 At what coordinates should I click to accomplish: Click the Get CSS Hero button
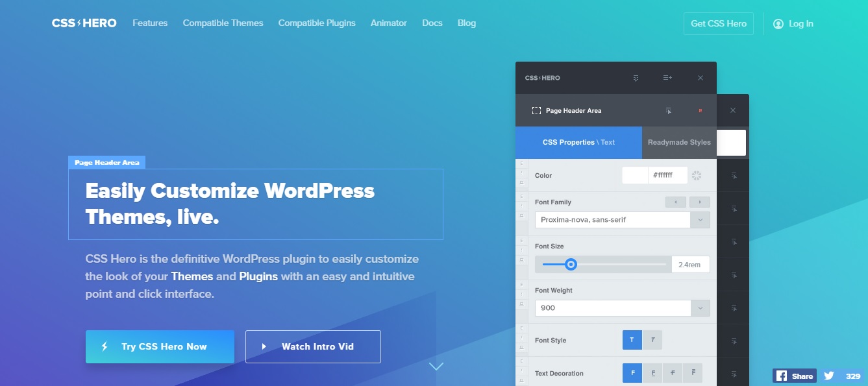pyautogui.click(x=719, y=23)
